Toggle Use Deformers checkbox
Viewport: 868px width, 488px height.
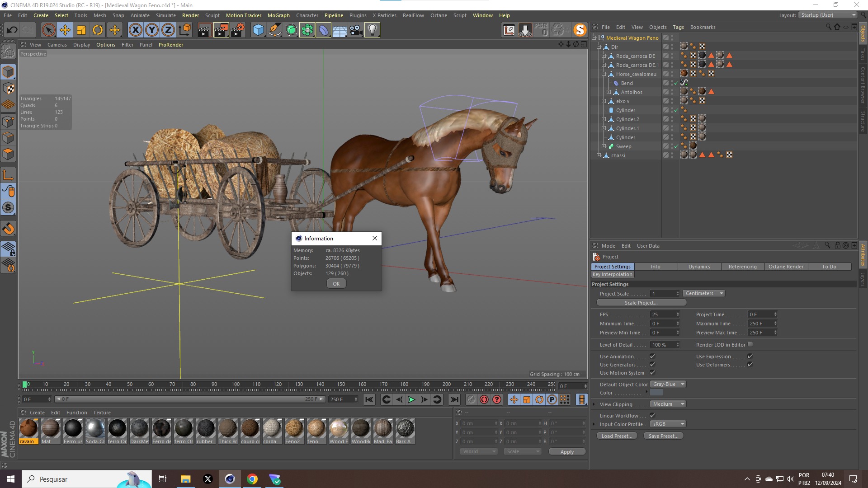click(x=750, y=365)
